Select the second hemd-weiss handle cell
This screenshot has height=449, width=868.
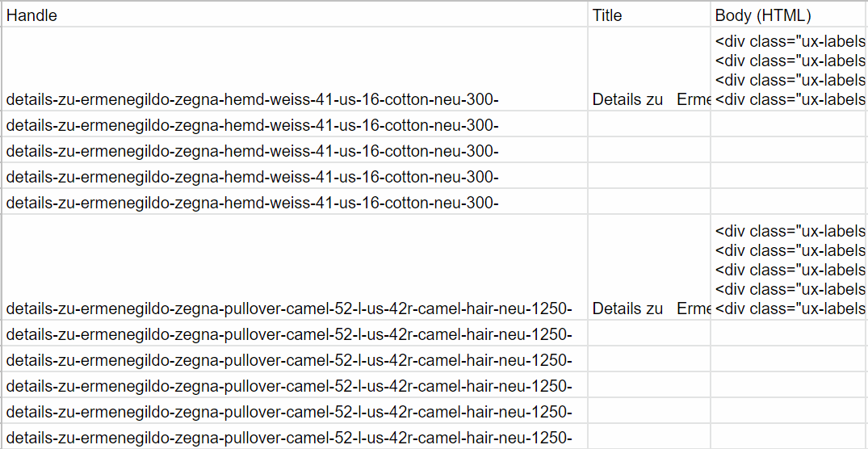click(295, 124)
